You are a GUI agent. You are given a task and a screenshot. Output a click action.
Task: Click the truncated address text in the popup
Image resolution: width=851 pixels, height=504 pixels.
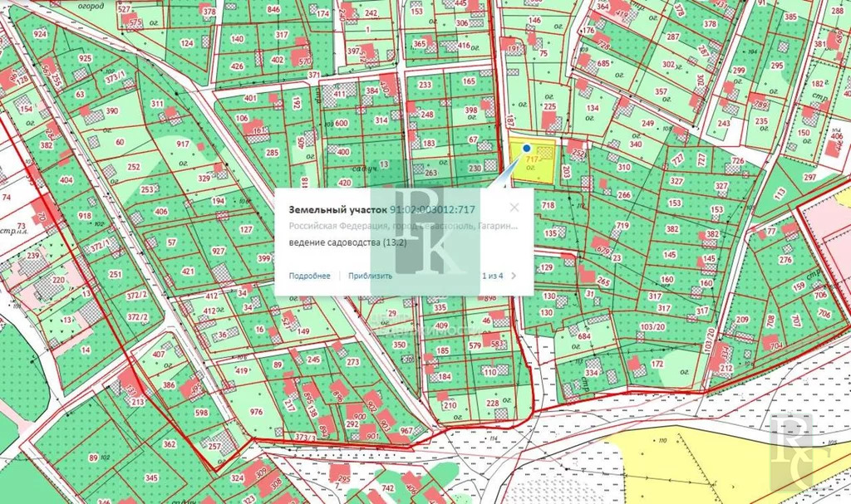pyautogui.click(x=403, y=226)
